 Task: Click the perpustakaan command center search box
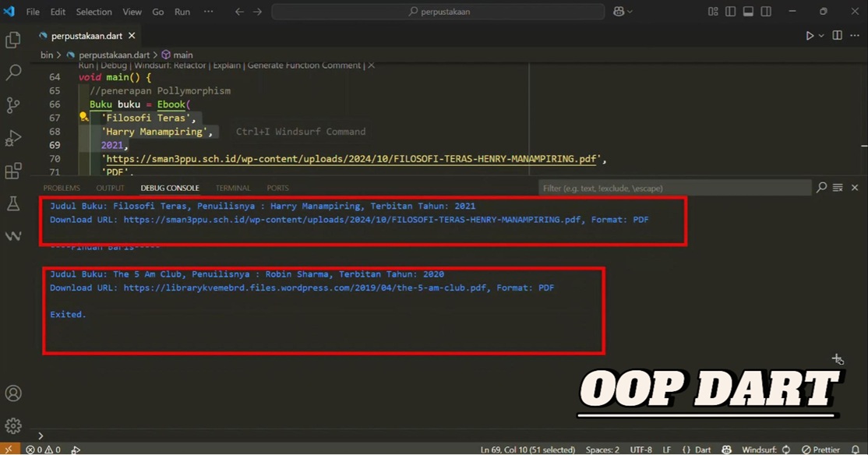point(438,12)
